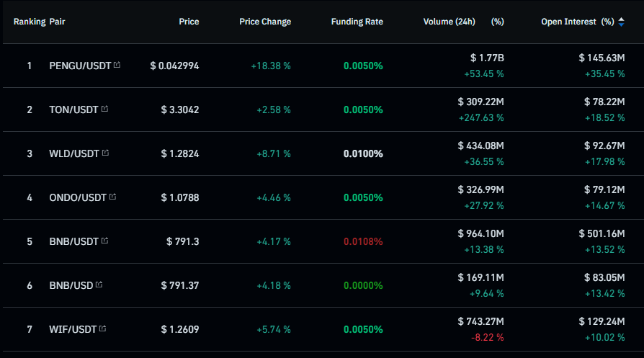Toggle Open Interest percent sort arrows
This screenshot has width=644, height=358.
[x=621, y=22]
